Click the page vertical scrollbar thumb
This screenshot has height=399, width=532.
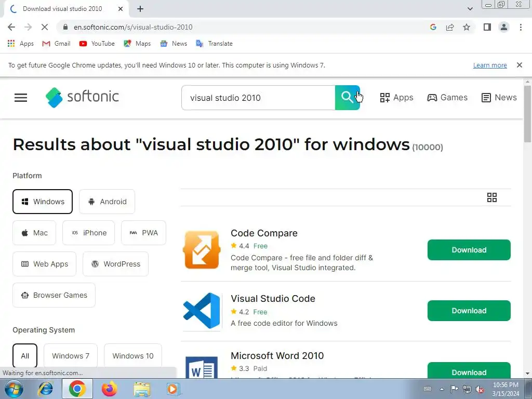528,114
